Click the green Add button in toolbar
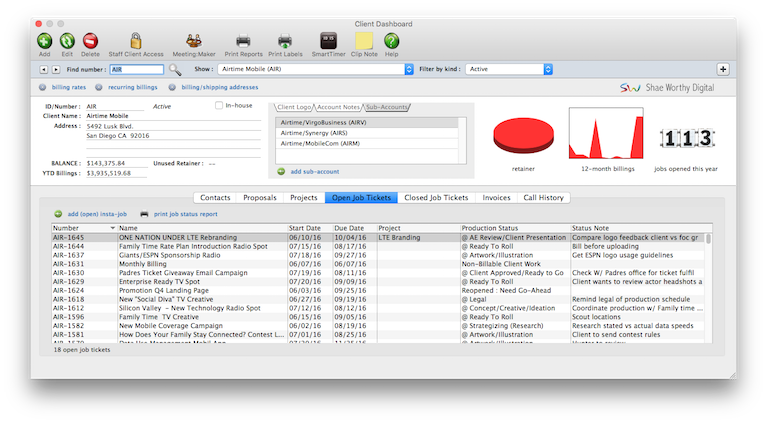 [45, 41]
